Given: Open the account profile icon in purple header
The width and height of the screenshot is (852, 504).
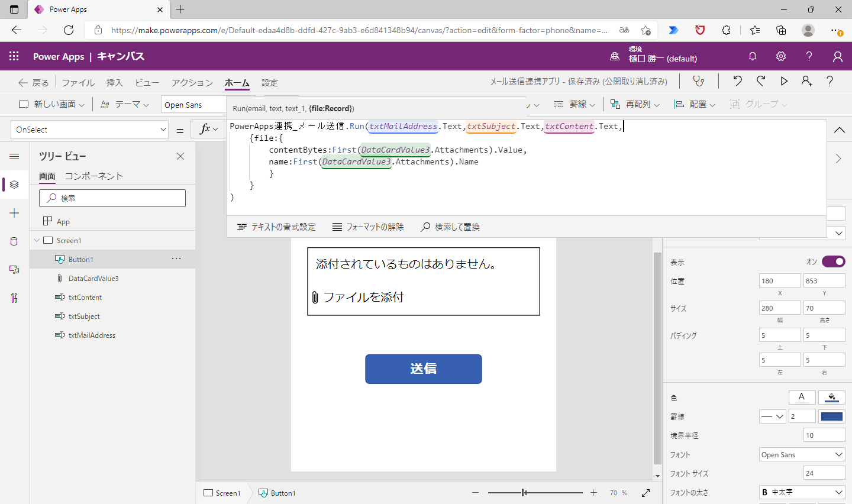Looking at the screenshot, I should [837, 56].
